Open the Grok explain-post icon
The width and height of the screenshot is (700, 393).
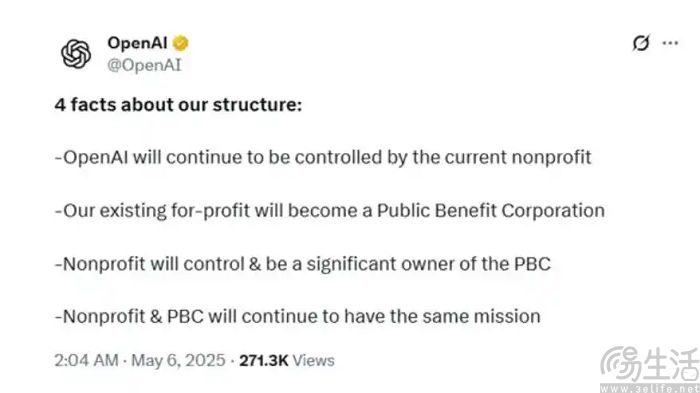pyautogui.click(x=641, y=43)
